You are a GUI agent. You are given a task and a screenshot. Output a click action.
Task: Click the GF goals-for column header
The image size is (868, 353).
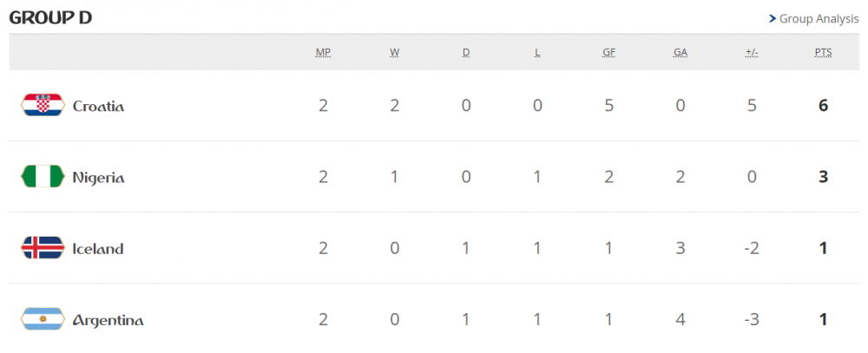(609, 53)
